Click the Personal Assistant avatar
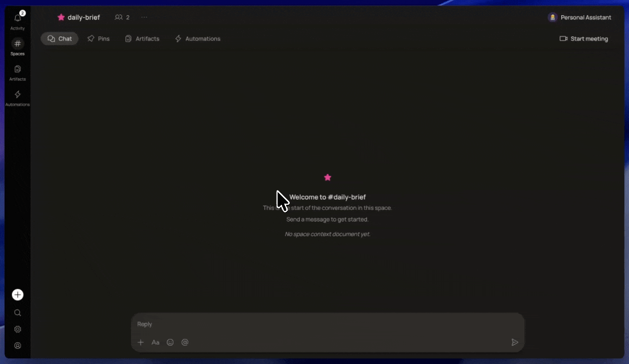The height and width of the screenshot is (364, 629). tap(553, 17)
